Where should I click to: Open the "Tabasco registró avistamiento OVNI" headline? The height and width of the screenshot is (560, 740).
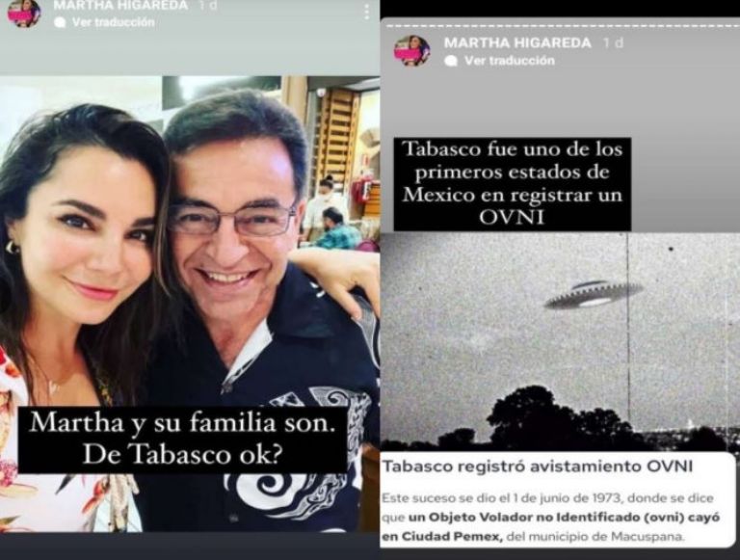pyautogui.click(x=537, y=467)
